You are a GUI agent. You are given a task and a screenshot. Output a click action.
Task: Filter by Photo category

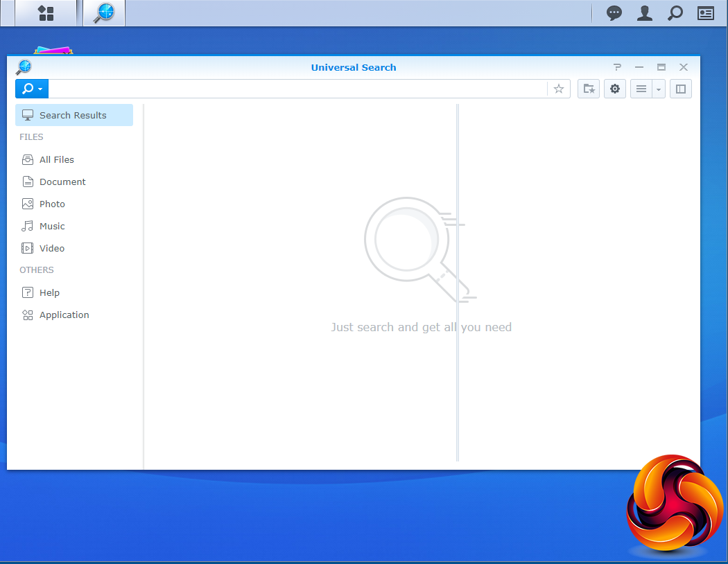pos(74,204)
